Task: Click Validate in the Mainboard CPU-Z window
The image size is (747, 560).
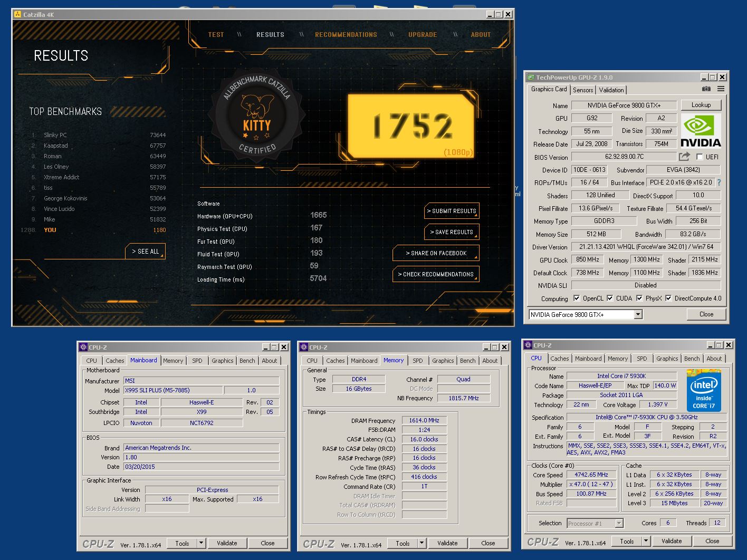Action: click(227, 543)
